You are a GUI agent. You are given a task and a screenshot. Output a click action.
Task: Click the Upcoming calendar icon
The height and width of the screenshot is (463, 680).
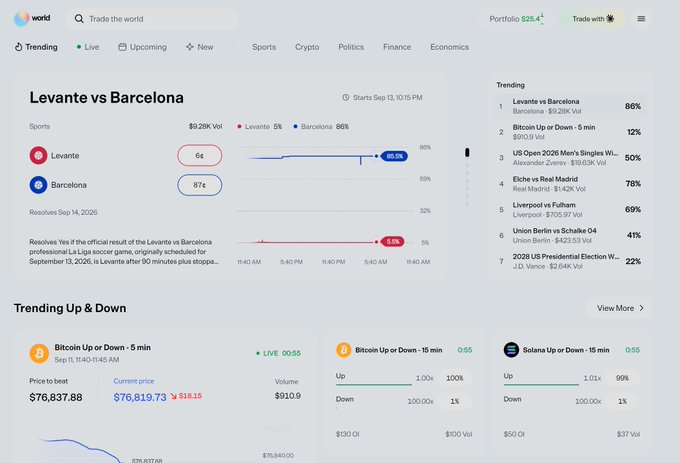122,47
